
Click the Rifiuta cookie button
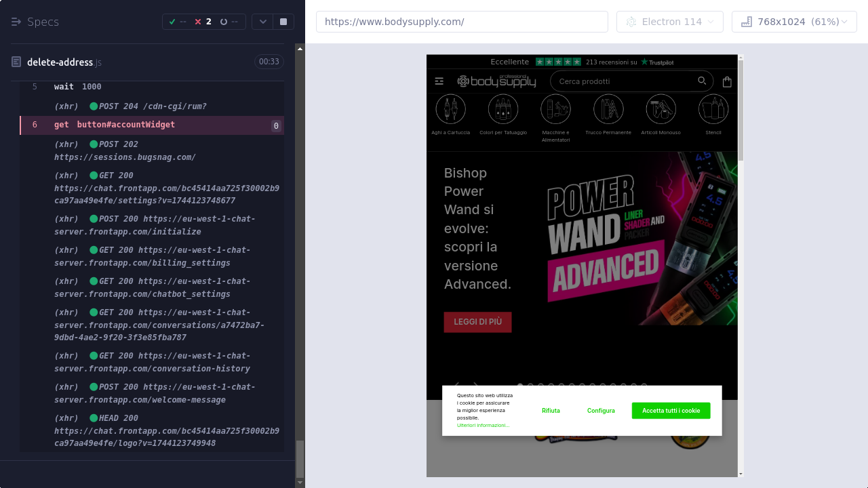click(551, 411)
